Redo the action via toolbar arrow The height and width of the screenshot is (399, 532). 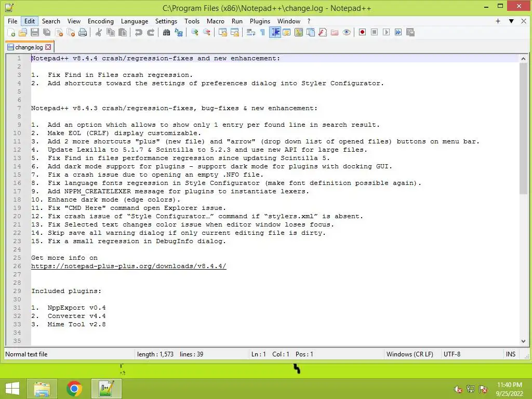150,32
